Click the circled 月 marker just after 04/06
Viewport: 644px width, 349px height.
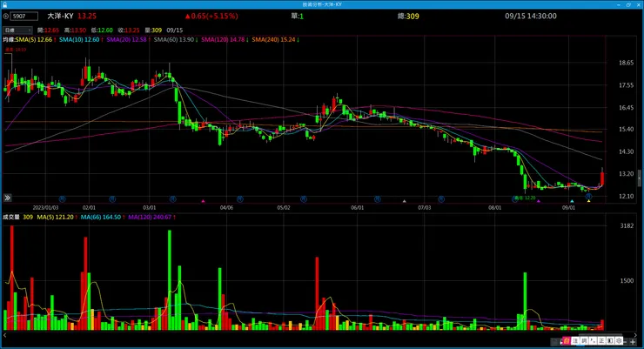click(x=240, y=199)
